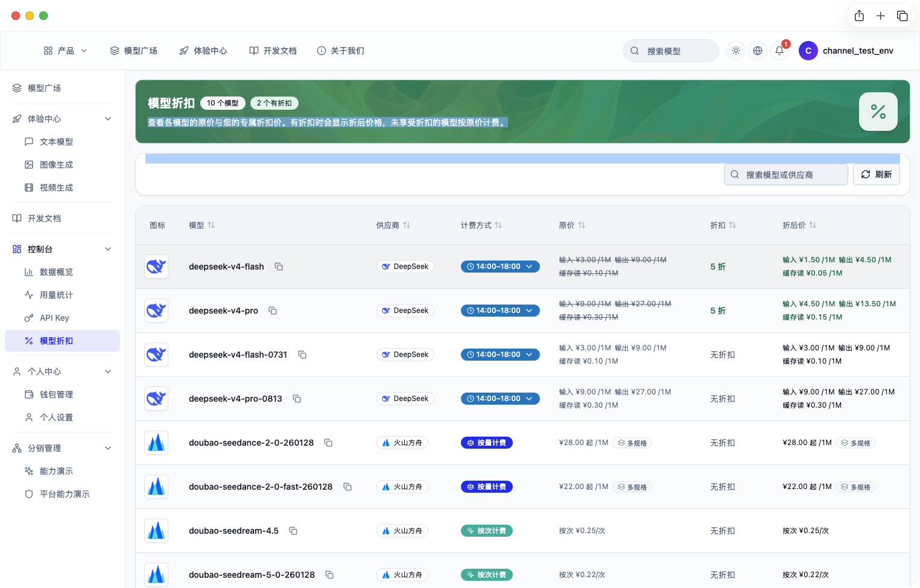920x588 pixels.
Task: Open the 14:00–18:00 dropdown for deepseek-v4-flash
Action: point(500,267)
